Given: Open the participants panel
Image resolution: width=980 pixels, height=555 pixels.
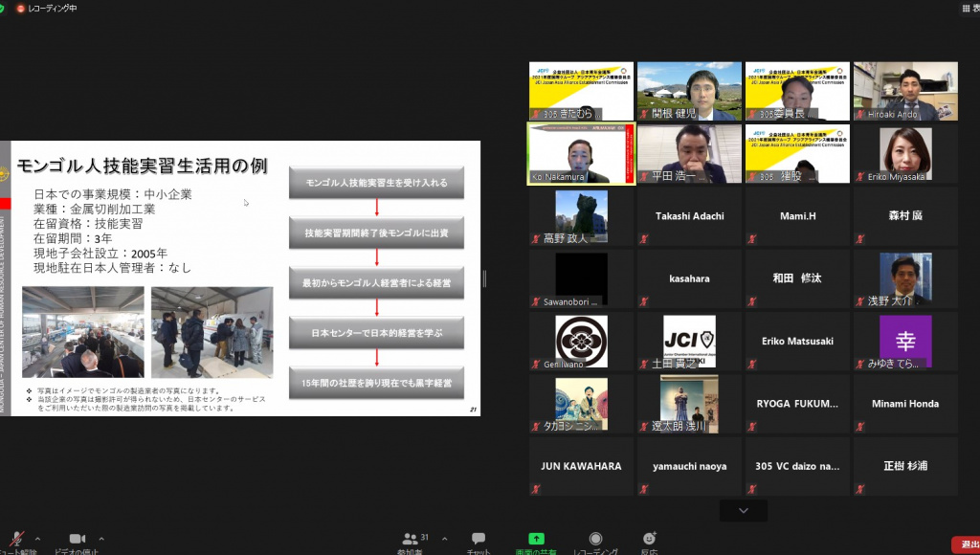Looking at the screenshot, I should pyautogui.click(x=410, y=542).
